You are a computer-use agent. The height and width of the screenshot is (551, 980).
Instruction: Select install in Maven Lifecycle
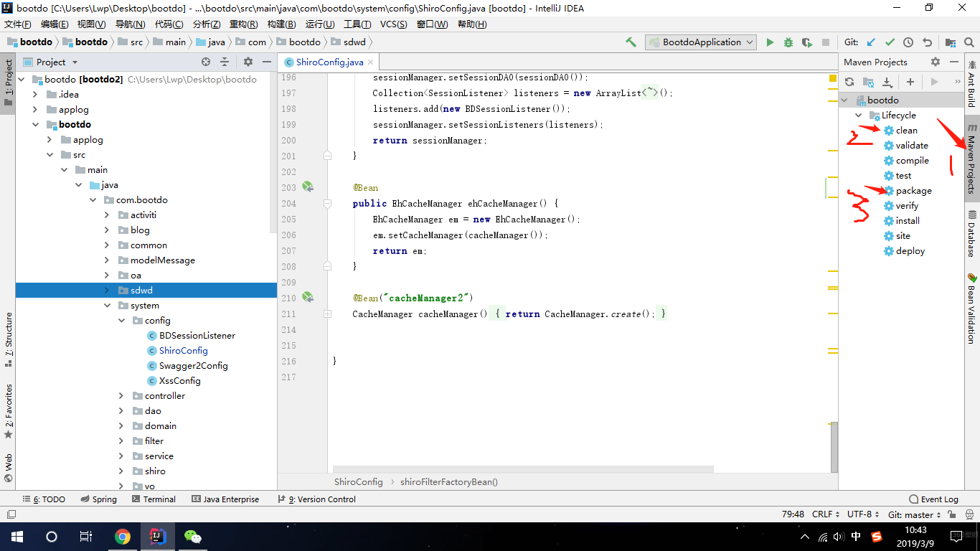click(908, 221)
